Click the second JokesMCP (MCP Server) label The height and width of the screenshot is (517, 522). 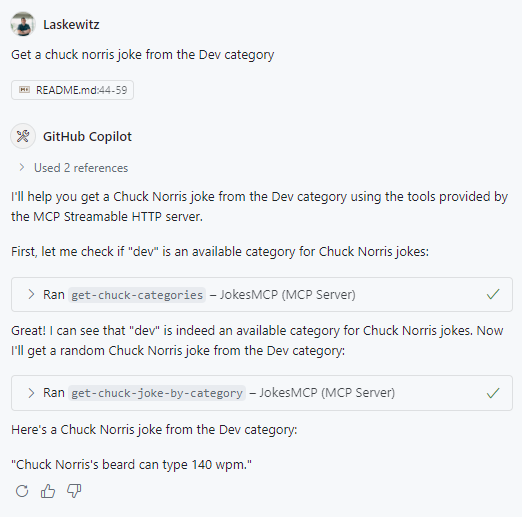click(327, 393)
